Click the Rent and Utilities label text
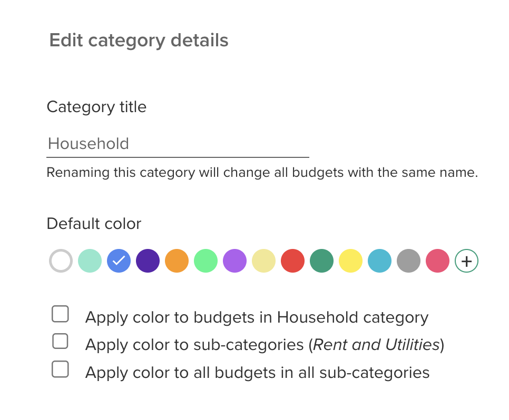This screenshot has height=420, width=509. [x=376, y=345]
